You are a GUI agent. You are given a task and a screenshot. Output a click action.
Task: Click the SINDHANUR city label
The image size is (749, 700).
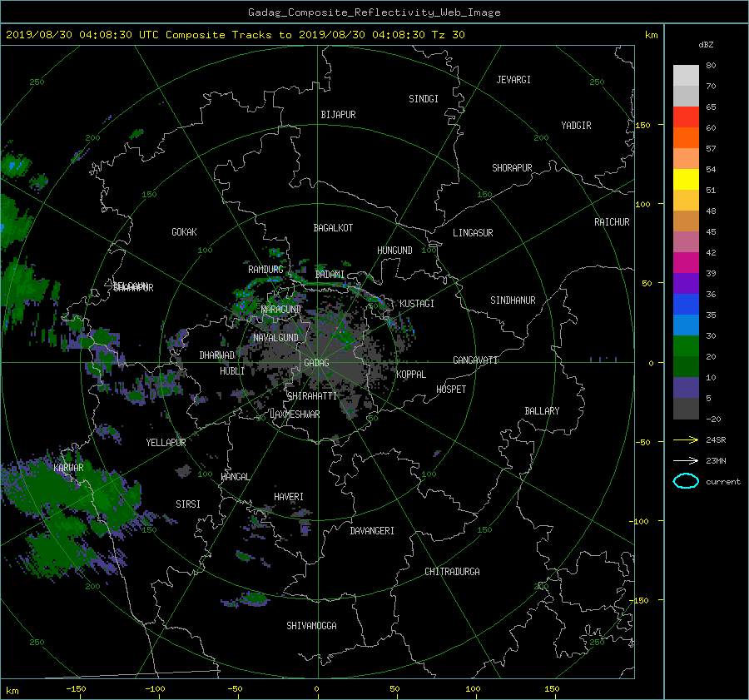(513, 300)
